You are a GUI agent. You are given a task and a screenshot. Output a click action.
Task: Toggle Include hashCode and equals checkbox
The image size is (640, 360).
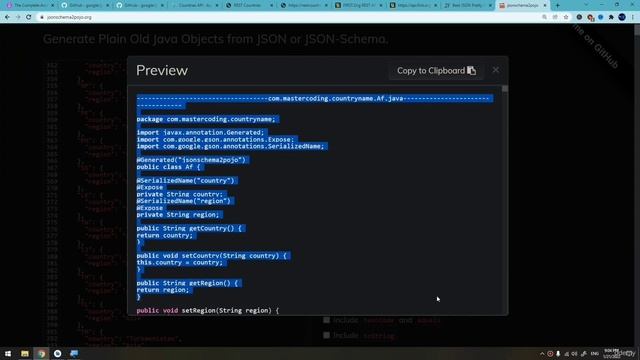pos(327,320)
